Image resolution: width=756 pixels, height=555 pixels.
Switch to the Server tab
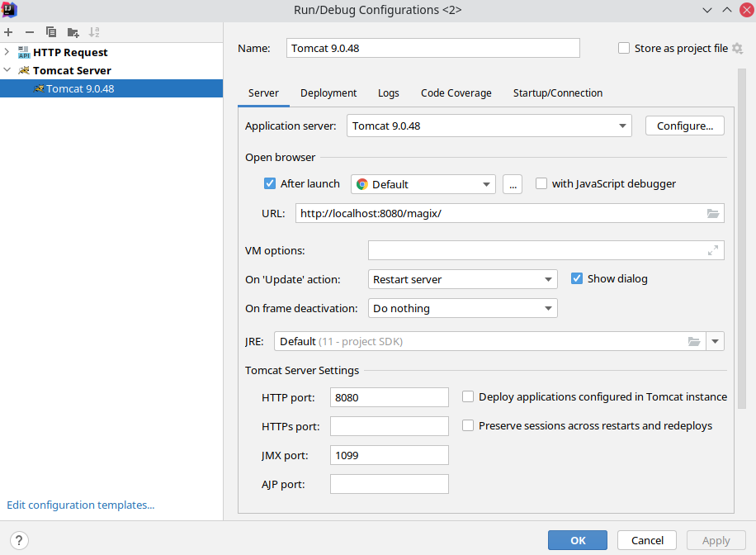point(263,93)
